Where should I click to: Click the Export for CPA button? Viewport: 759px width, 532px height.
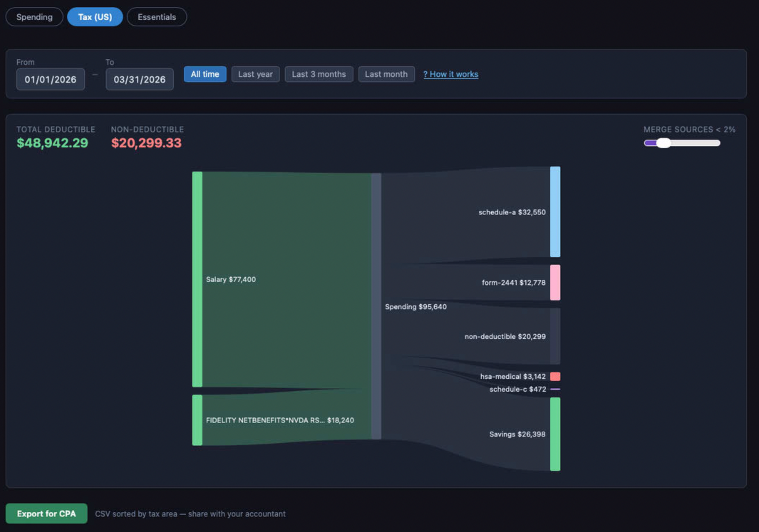[x=46, y=513]
